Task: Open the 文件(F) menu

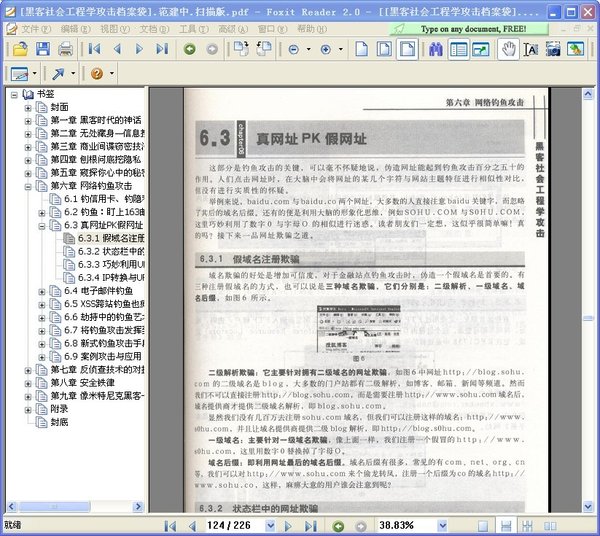Action: coord(36,29)
